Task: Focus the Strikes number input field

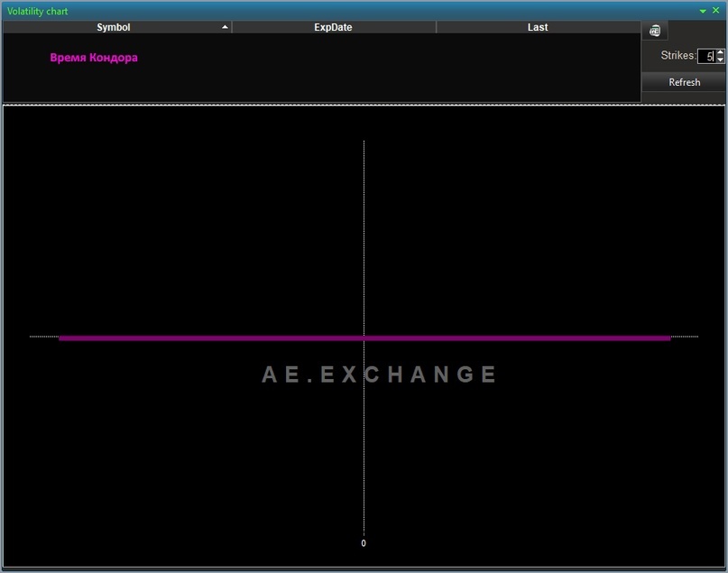Action: tap(706, 56)
